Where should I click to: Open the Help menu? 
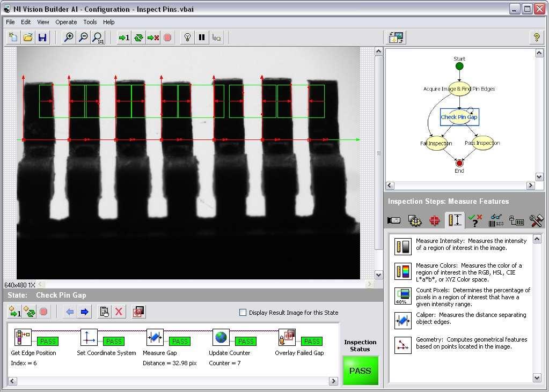pos(108,22)
